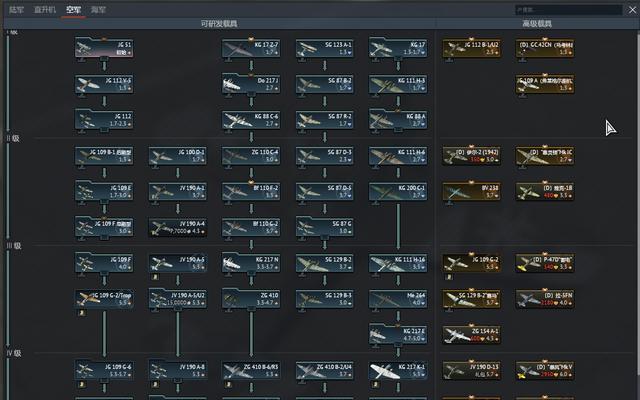Click badge icon below JV 190 A-5 card

pos(155,277)
